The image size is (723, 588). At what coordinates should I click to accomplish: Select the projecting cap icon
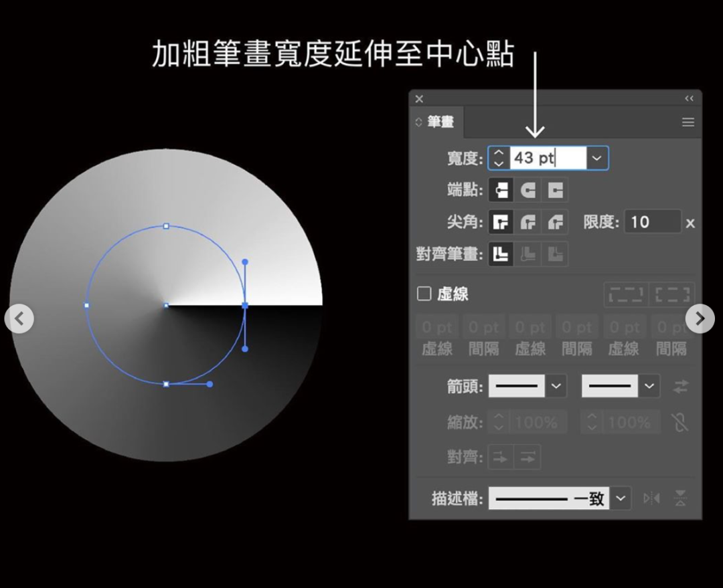point(555,190)
